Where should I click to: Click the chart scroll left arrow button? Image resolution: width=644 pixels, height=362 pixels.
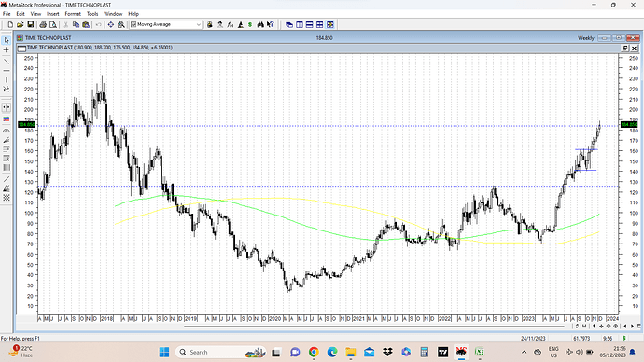click(x=625, y=327)
